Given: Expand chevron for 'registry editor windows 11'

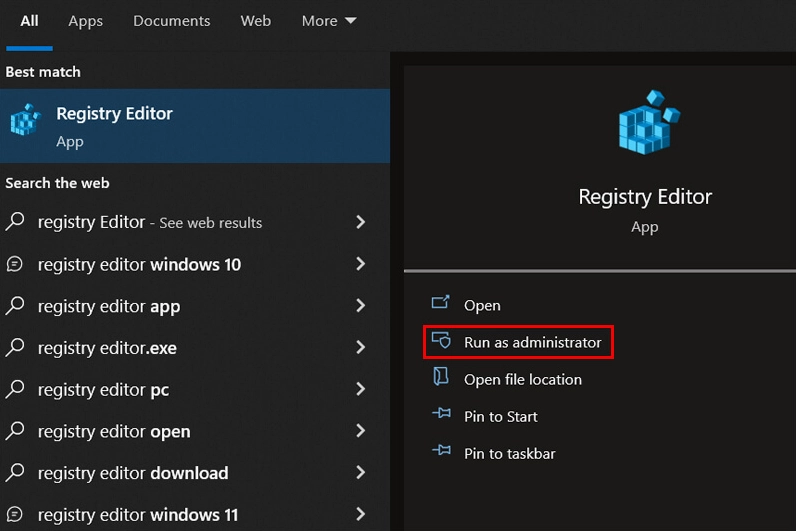Looking at the screenshot, I should [360, 514].
